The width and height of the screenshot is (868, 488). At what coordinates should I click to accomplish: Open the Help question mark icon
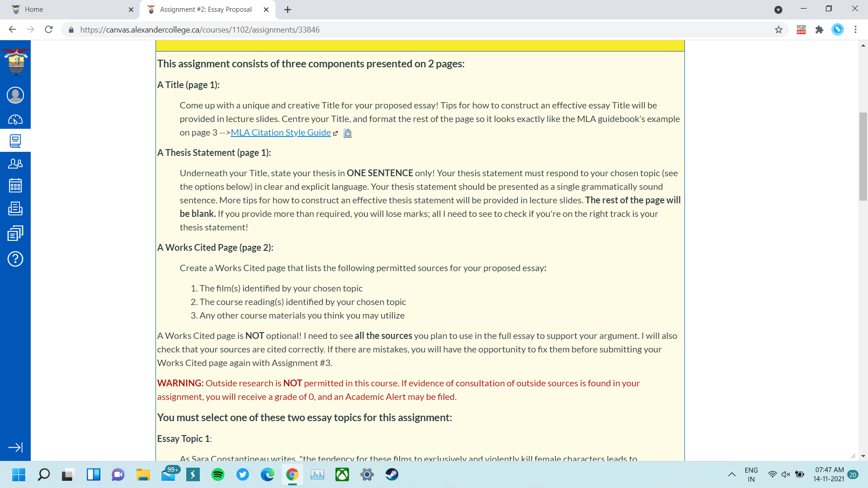click(15, 259)
